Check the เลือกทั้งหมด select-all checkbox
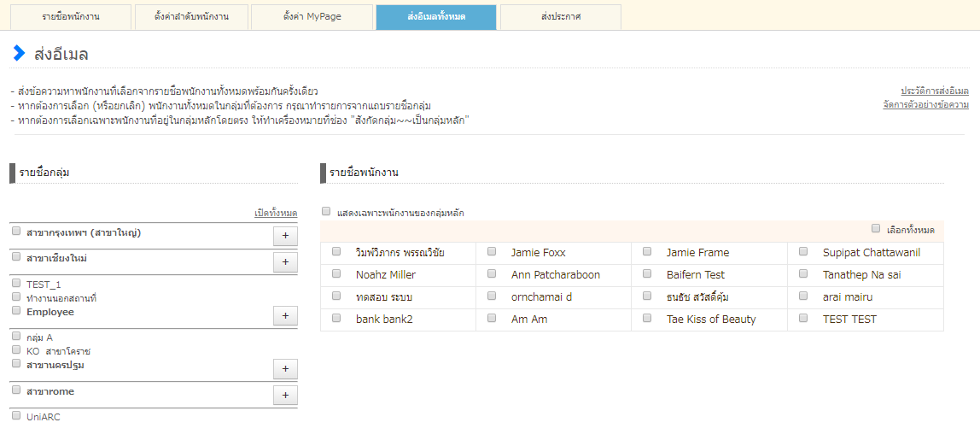The height and width of the screenshot is (440, 980). [876, 228]
